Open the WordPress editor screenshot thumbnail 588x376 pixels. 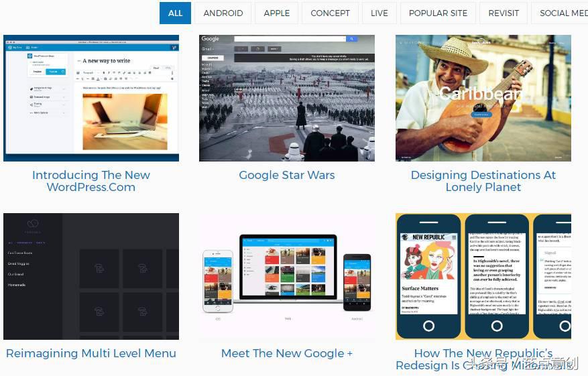click(x=91, y=99)
